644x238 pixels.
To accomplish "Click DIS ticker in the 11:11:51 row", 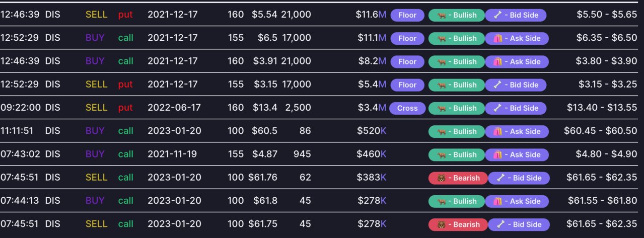I will click(52, 131).
